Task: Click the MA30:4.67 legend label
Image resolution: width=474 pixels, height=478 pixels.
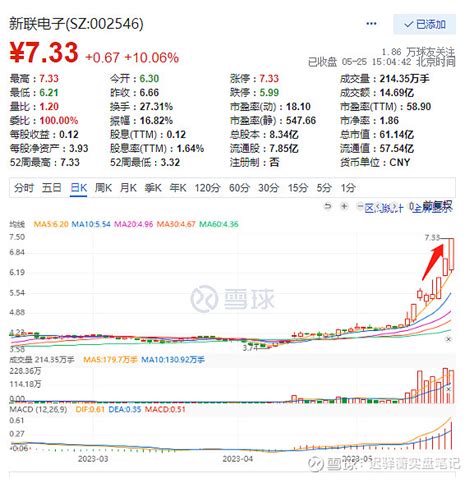Action: click(176, 224)
